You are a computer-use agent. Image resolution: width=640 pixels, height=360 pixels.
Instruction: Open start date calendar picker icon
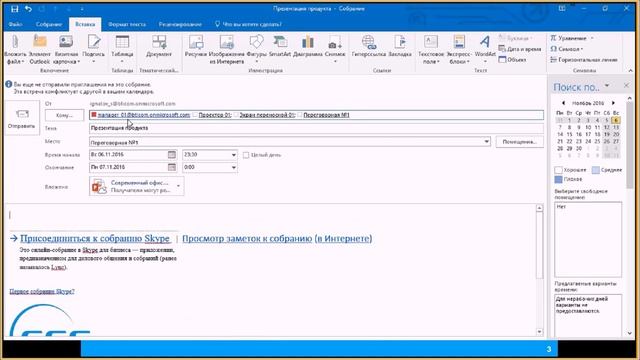tap(172, 155)
